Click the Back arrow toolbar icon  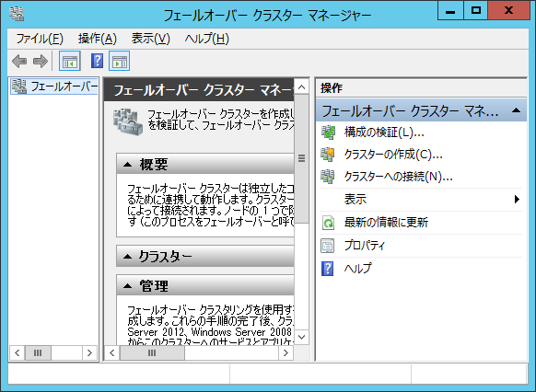coord(19,61)
